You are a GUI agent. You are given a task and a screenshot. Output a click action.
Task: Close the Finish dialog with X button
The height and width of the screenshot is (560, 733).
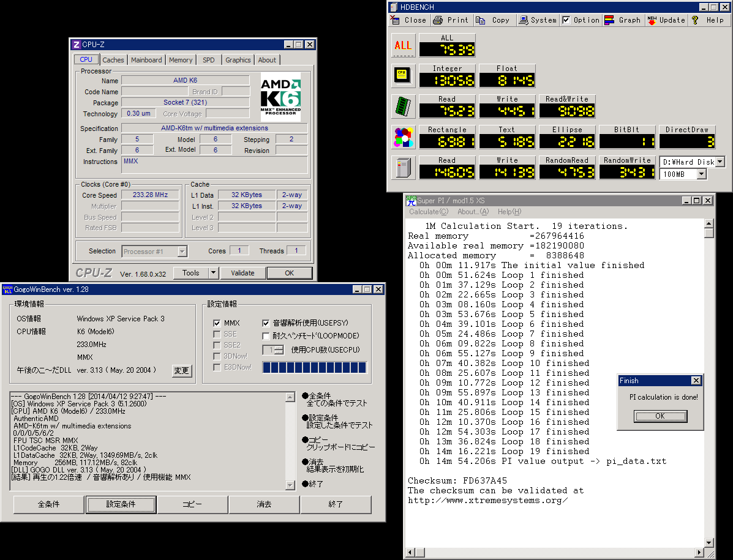[x=696, y=381]
